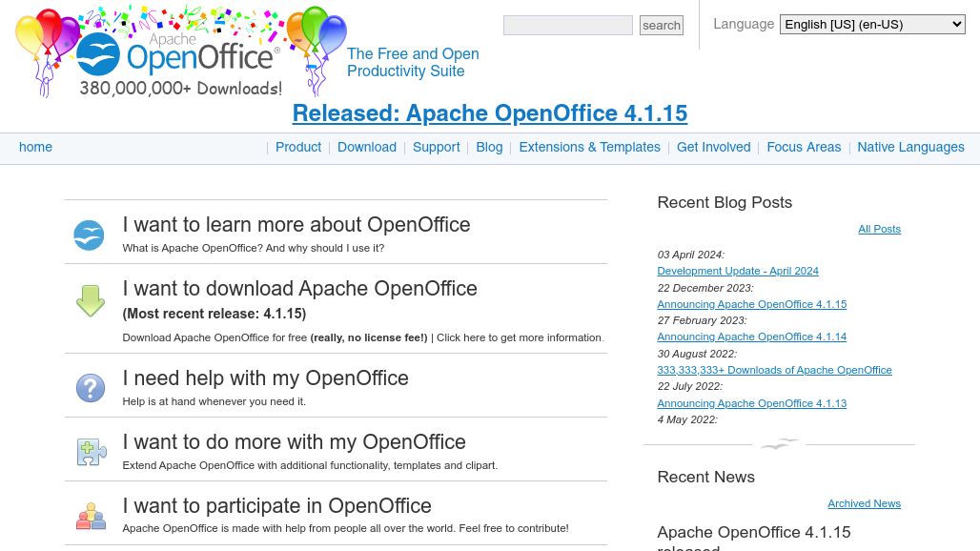
Task: Click the '03 April 2024:' date
Action: tap(690, 255)
